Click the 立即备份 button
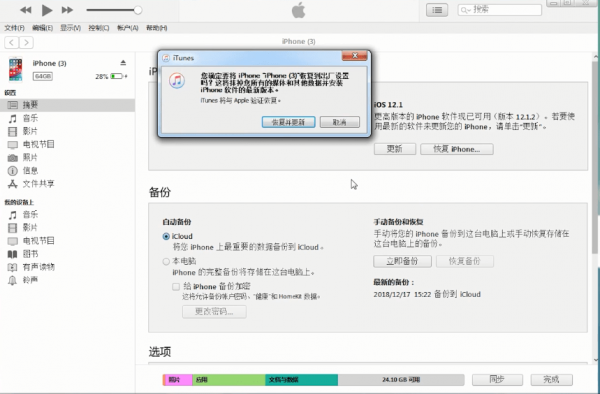This screenshot has height=394, width=600. (x=402, y=261)
